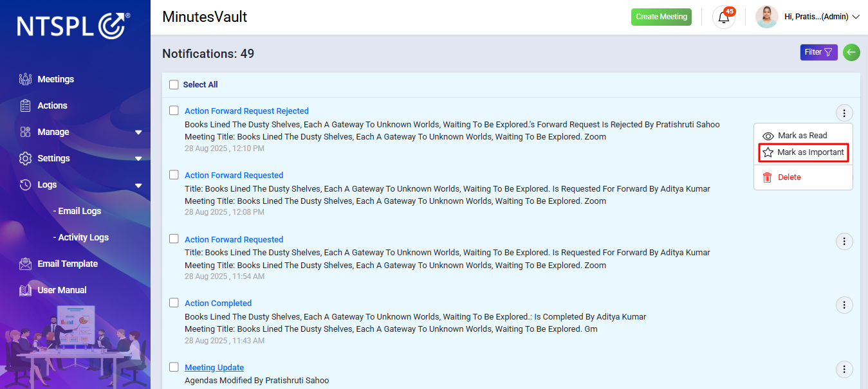
Task: Click the User Manual book icon
Action: (x=26, y=290)
